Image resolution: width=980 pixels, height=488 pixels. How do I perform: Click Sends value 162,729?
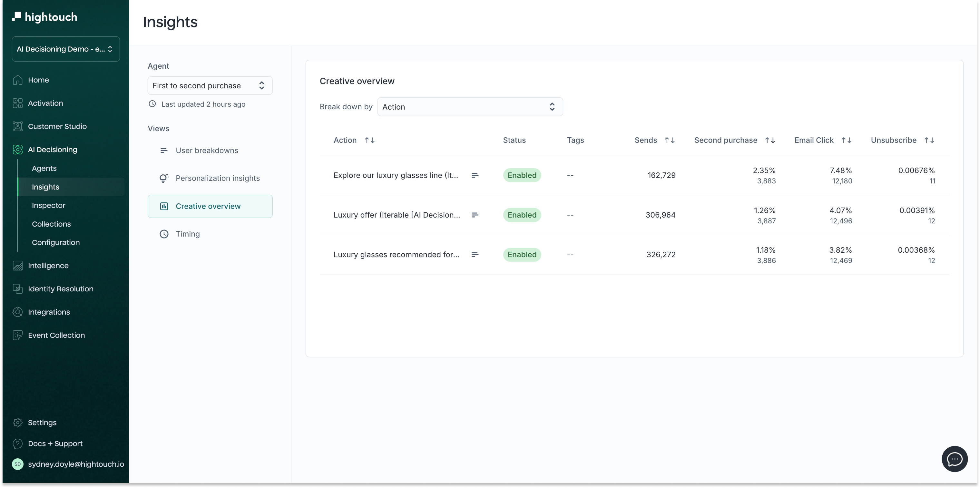pyautogui.click(x=661, y=175)
